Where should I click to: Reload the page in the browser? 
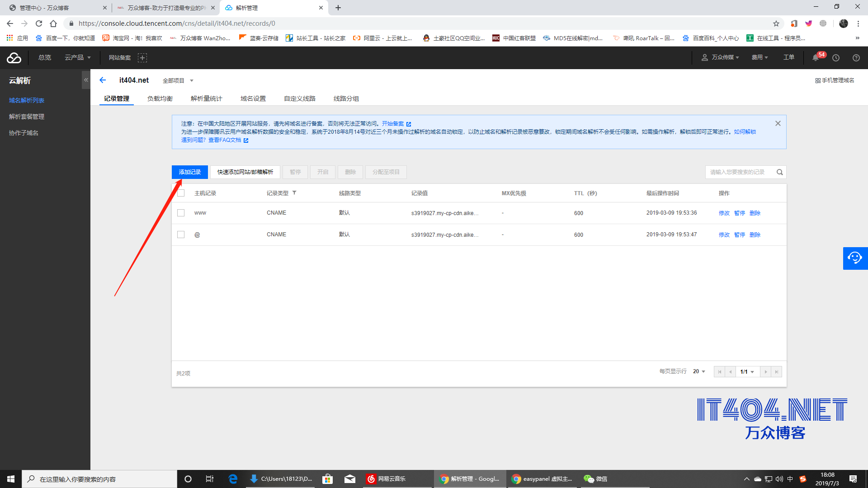point(39,23)
